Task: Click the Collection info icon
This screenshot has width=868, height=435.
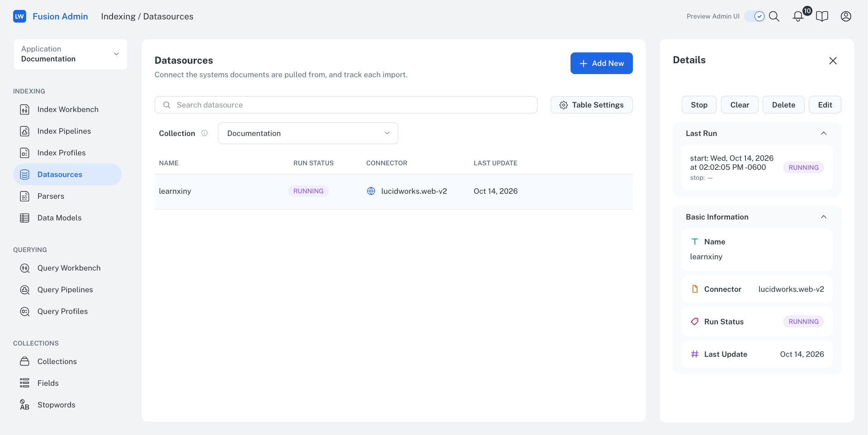Action: pos(204,133)
